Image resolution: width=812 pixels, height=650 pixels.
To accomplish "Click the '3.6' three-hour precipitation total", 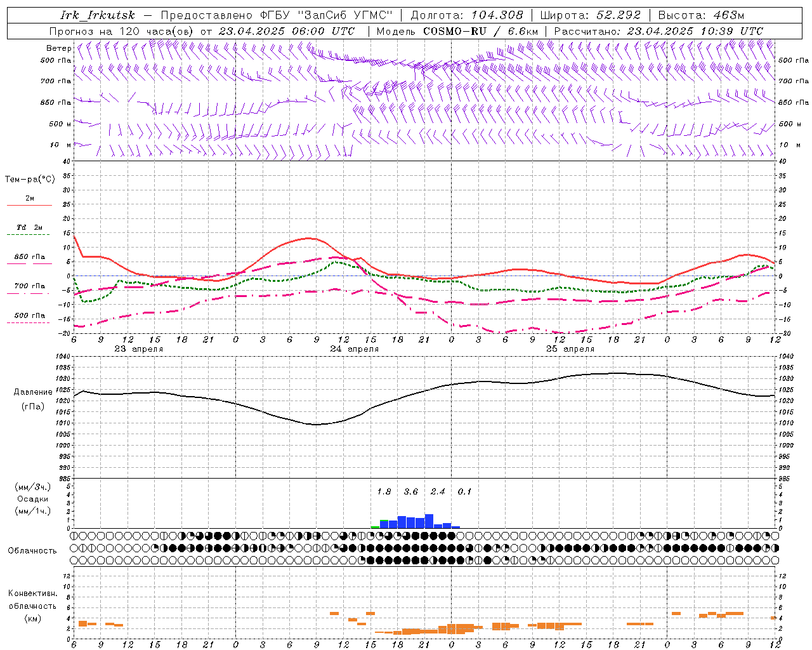I will coord(411,492).
